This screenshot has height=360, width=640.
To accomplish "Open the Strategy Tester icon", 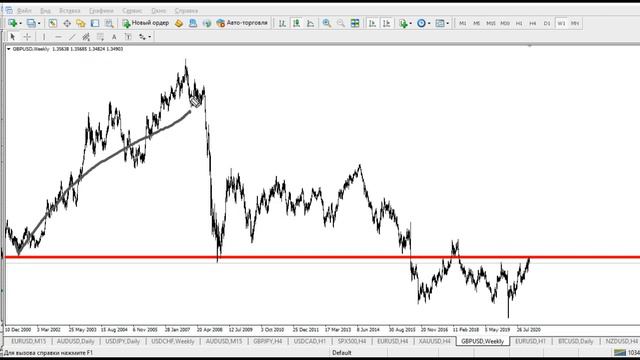I will [x=109, y=24].
